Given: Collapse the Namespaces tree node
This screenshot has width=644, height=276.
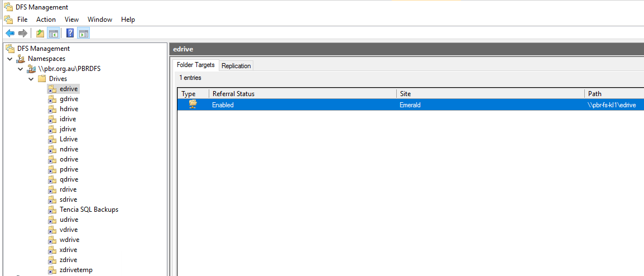Looking at the screenshot, I should 10,59.
